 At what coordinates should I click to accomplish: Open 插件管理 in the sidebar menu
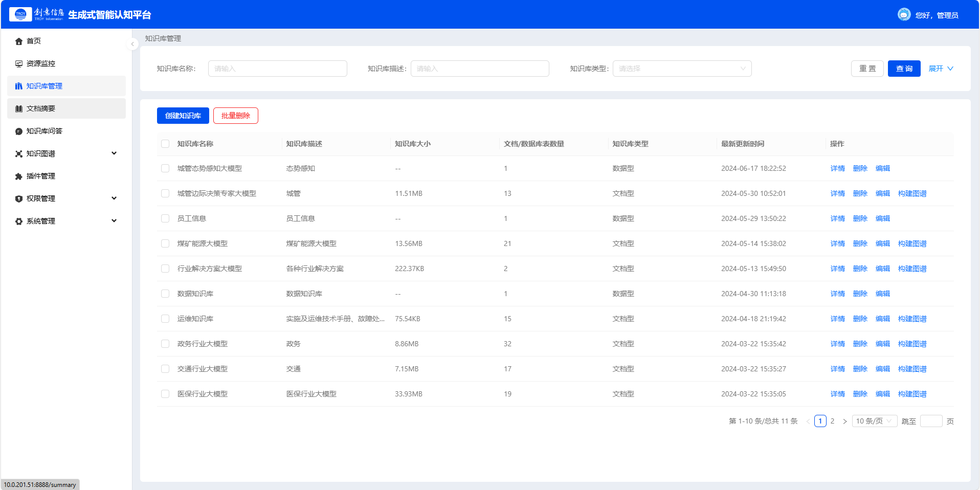click(x=66, y=176)
